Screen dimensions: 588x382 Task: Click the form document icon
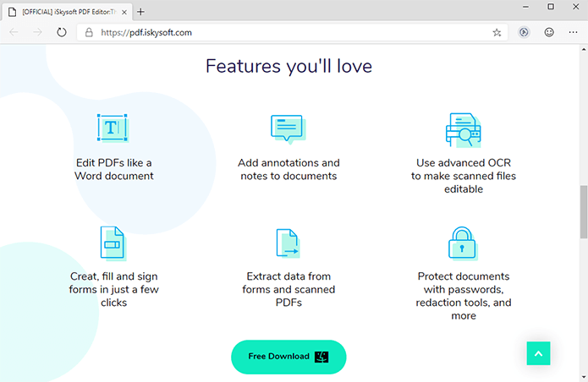[x=113, y=243]
